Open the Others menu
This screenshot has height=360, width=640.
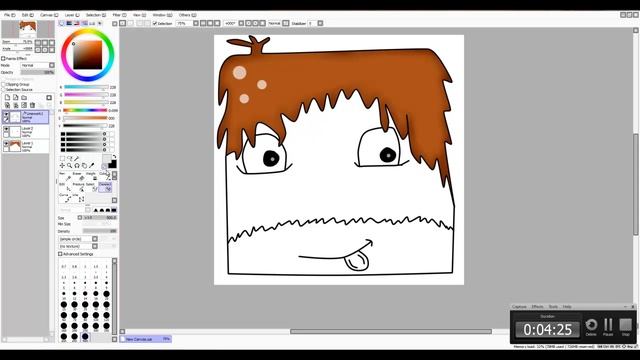187,15
